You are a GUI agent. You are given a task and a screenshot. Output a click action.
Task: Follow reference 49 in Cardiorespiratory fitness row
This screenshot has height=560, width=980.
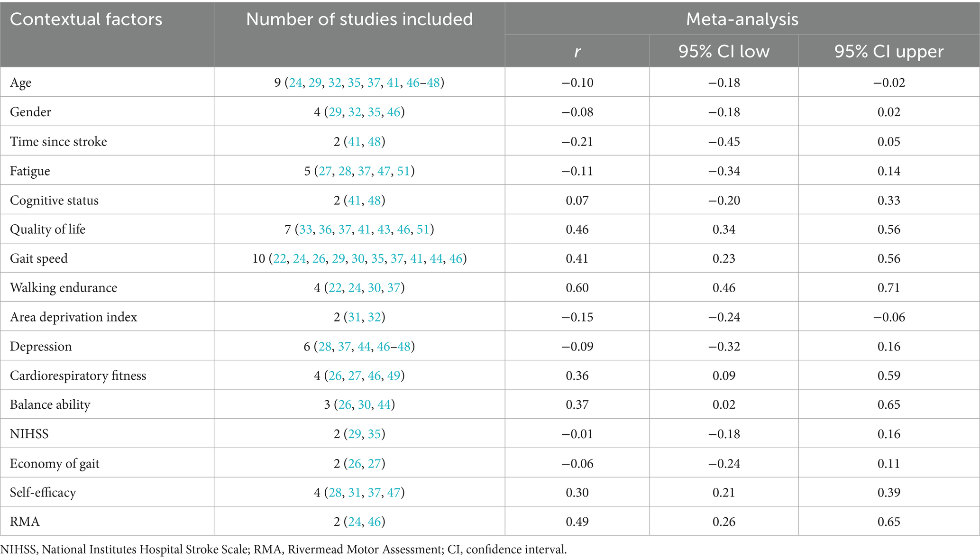394,376
